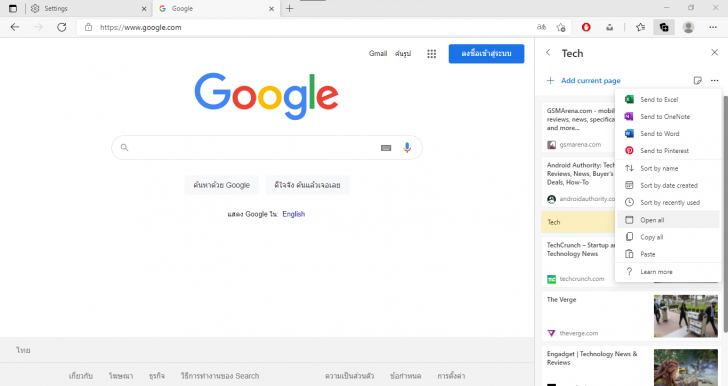Go back with the back arrow
Image resolution: width=728 pixels, height=386 pixels.
pos(15,27)
